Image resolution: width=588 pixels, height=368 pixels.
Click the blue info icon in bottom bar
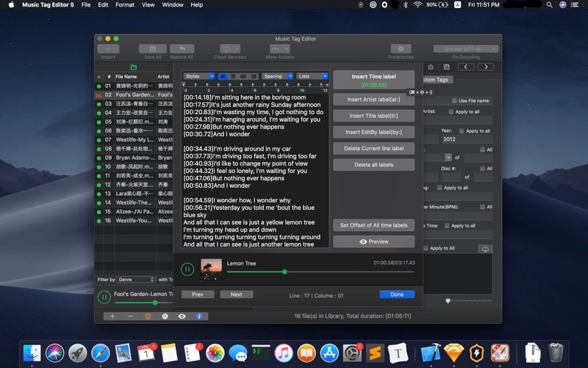point(198,316)
